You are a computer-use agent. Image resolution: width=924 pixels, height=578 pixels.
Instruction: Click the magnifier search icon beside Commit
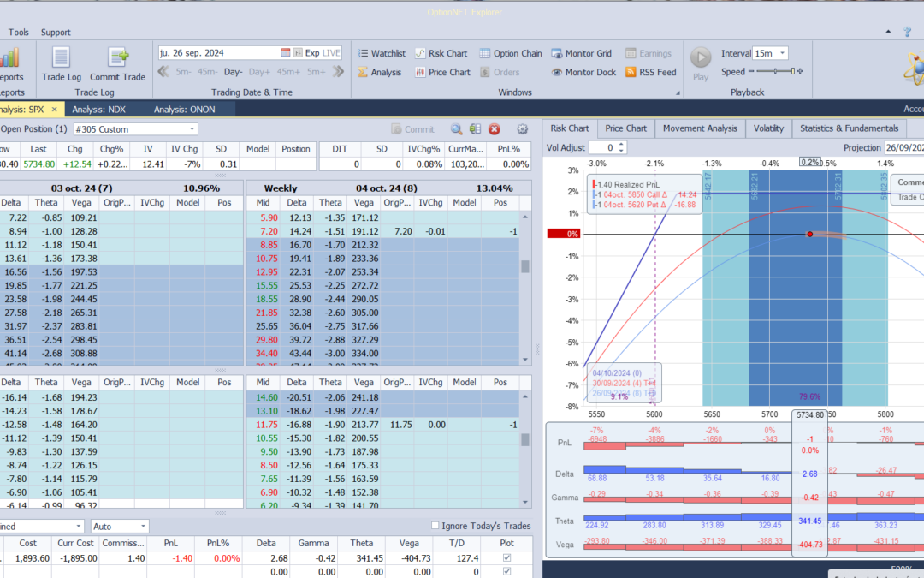coord(457,129)
